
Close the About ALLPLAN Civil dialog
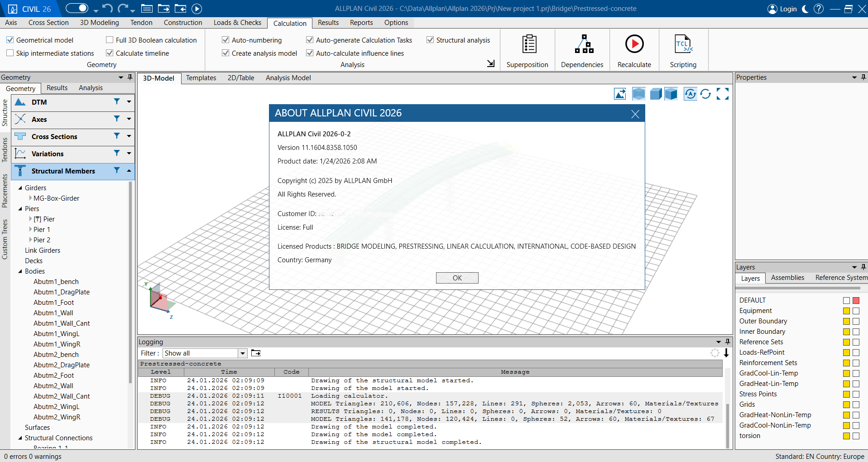coord(635,114)
